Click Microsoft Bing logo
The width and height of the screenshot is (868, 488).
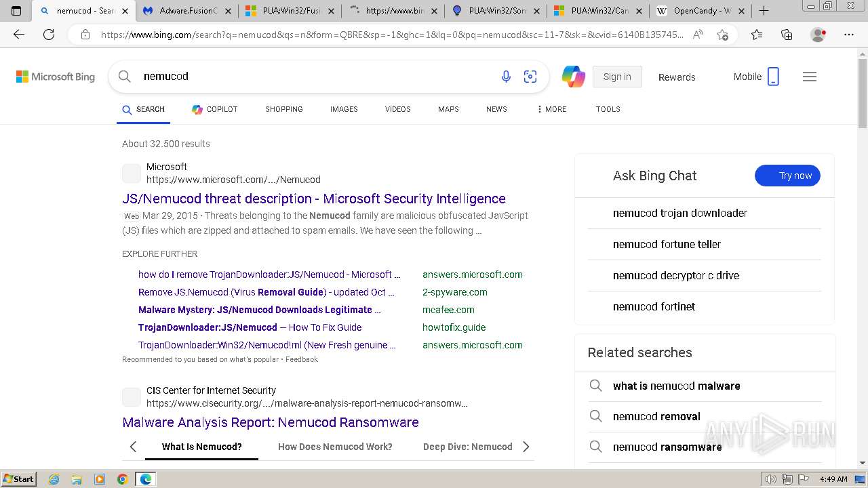(56, 77)
